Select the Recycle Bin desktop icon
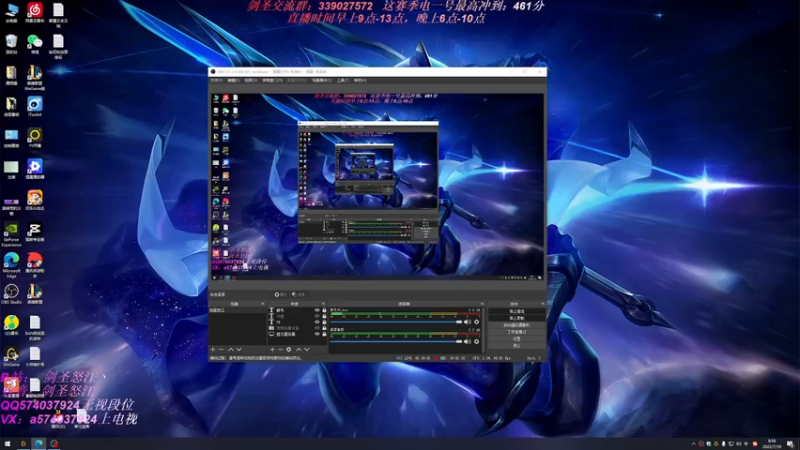The width and height of the screenshot is (800, 450). [11, 43]
